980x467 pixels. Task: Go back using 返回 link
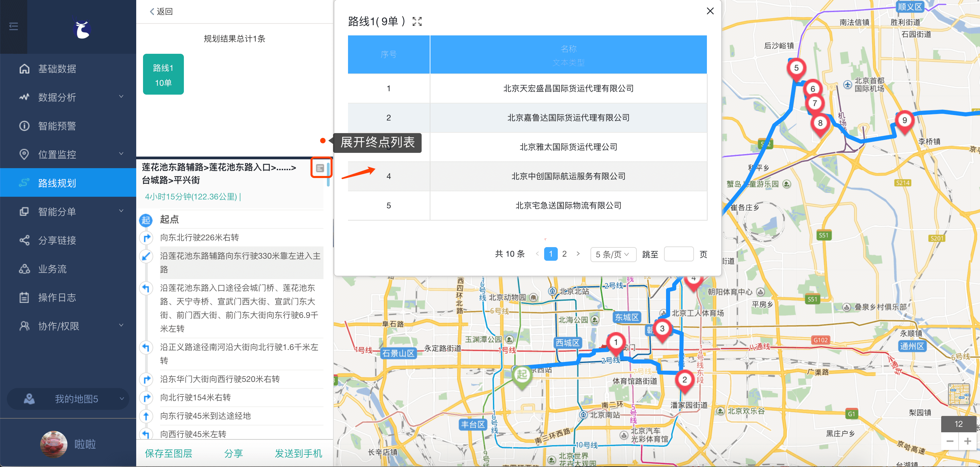[x=161, y=12]
